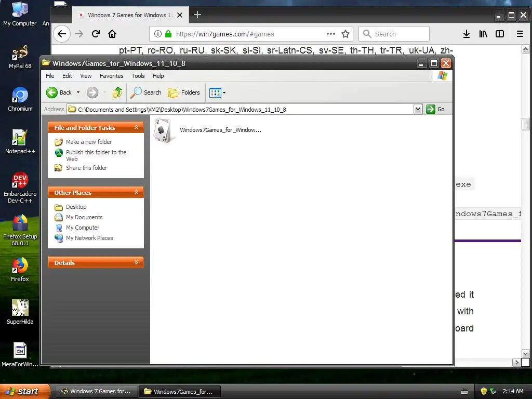Click the Explorer forward arrow button
The height and width of the screenshot is (399, 532).
click(x=92, y=92)
